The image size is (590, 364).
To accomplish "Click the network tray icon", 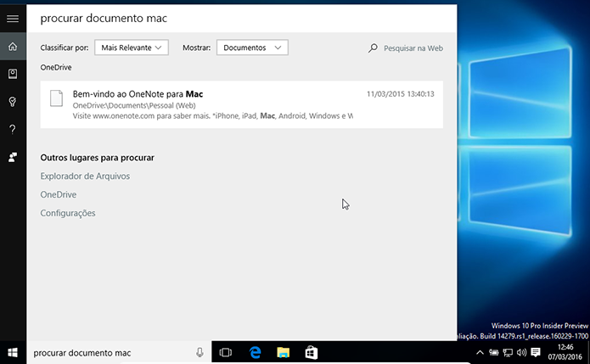I will 508,353.
